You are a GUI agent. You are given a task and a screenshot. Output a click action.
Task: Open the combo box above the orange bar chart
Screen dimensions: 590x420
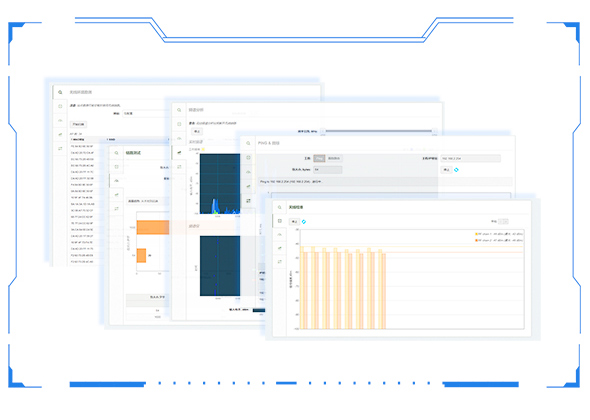click(148, 201)
